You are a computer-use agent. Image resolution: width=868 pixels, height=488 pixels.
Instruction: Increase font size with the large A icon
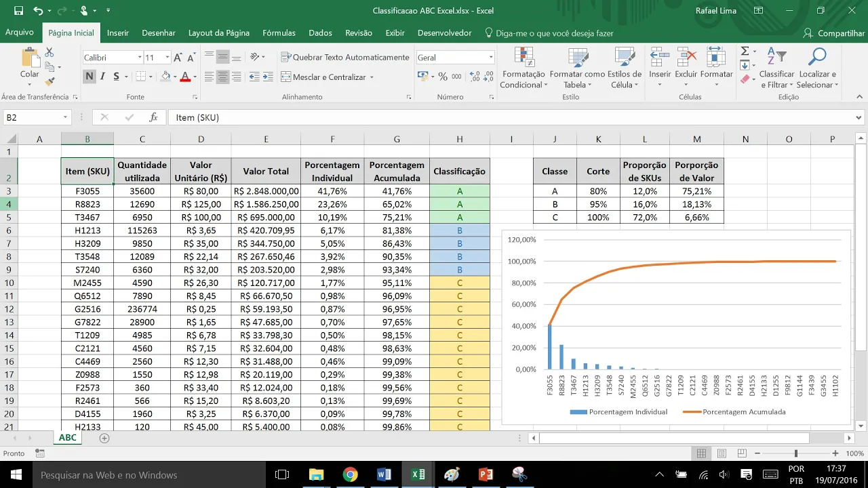(x=178, y=58)
